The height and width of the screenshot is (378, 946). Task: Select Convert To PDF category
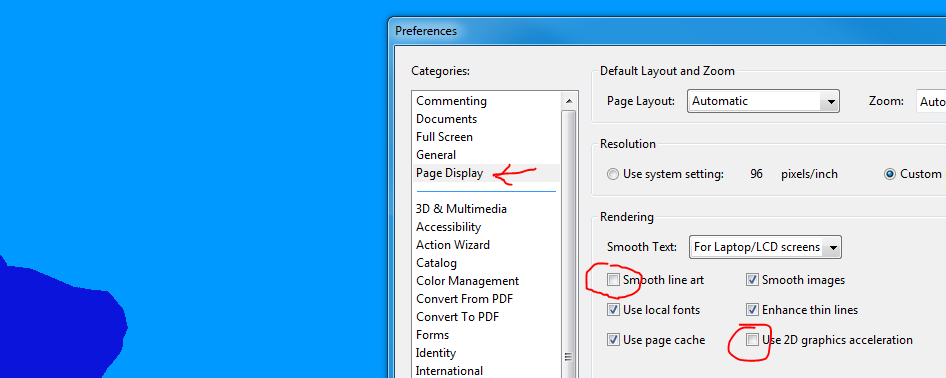[x=457, y=317]
